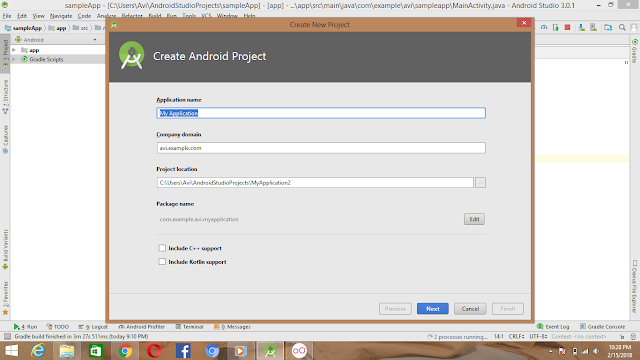The image size is (640, 360).
Task: Click tool window toggle icon in status bar
Action: point(7,336)
